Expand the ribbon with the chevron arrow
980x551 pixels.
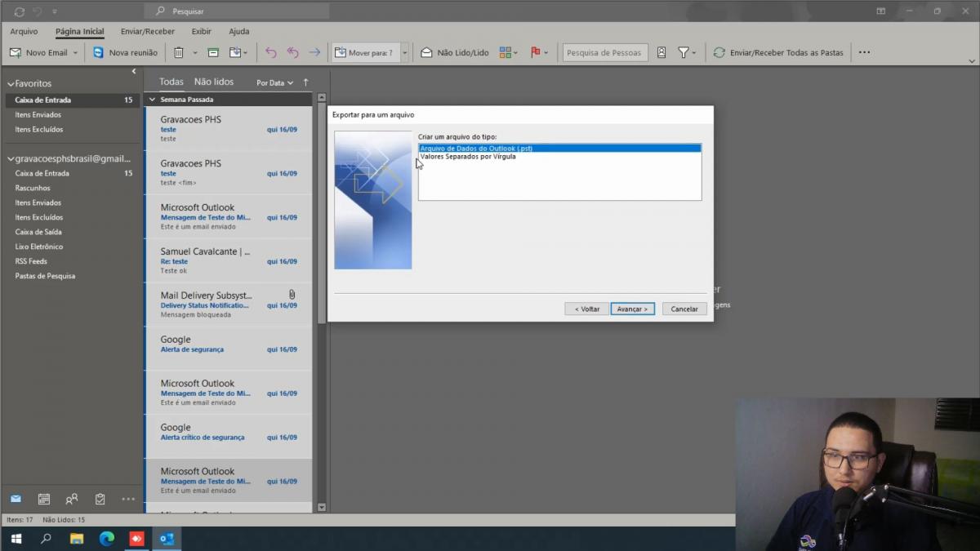tap(971, 61)
